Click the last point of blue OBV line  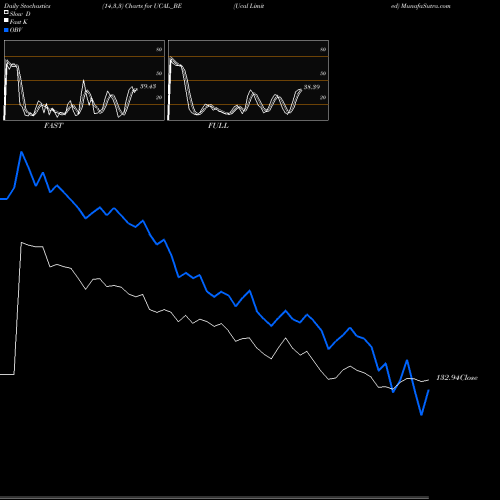(x=428, y=390)
